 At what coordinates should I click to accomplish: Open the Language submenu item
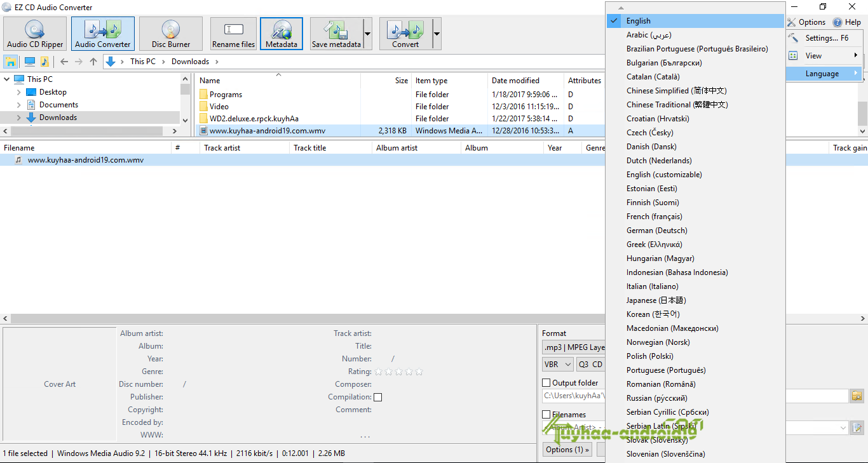point(824,74)
